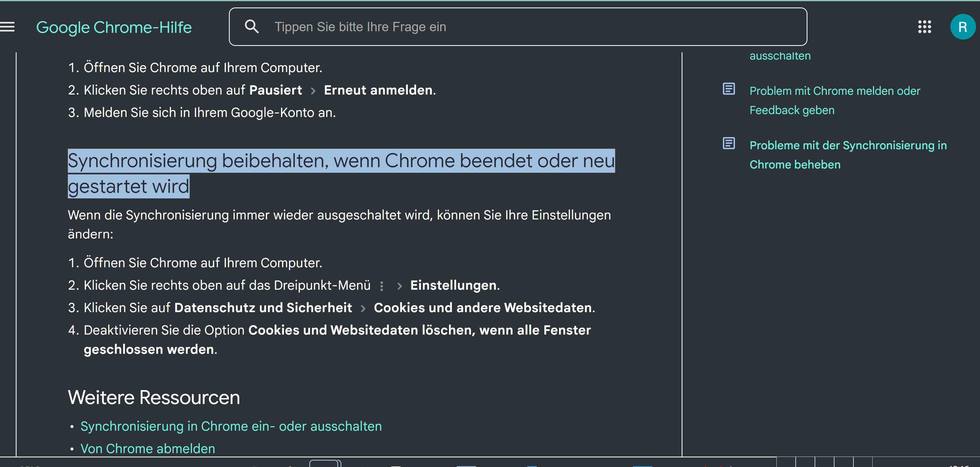Click the bold text Pausiert
Viewport: 980px width, 467px height.
click(275, 90)
